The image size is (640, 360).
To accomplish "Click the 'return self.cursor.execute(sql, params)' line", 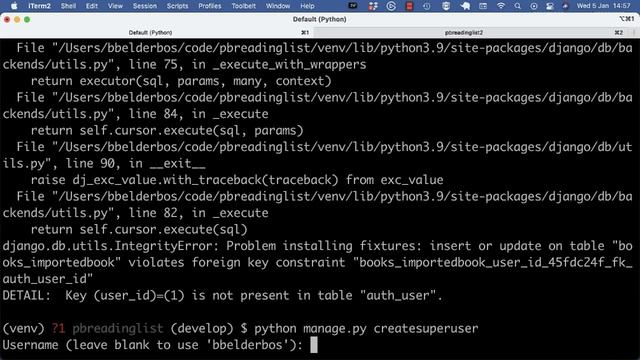I will click(x=167, y=131).
